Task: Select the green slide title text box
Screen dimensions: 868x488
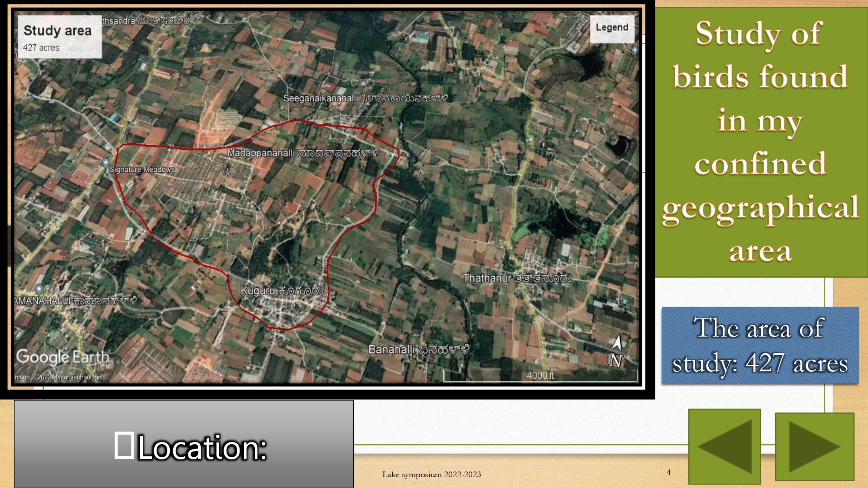Action: coord(760,142)
